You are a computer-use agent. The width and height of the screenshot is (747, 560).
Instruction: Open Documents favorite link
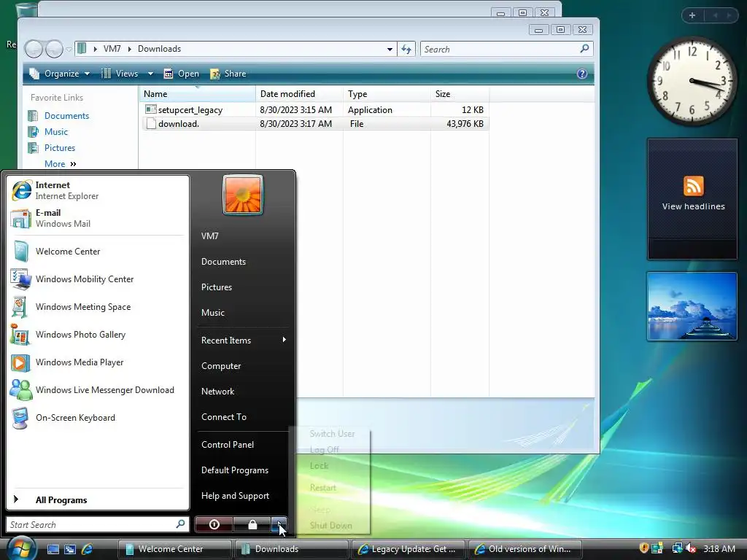(x=59, y=116)
